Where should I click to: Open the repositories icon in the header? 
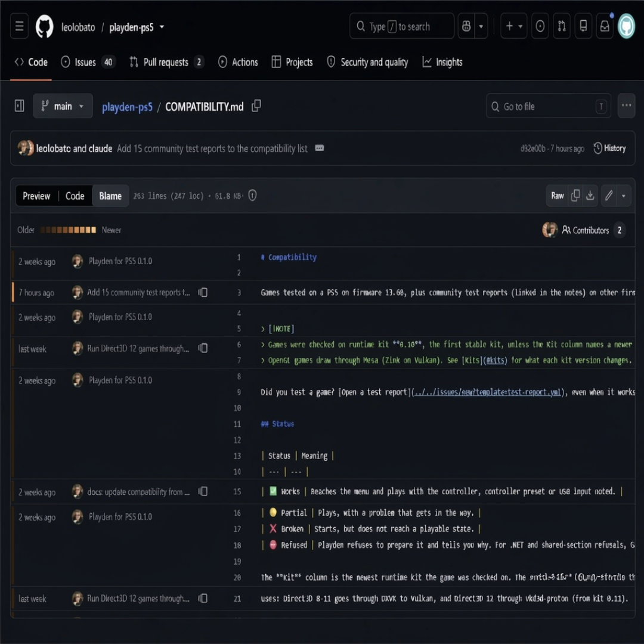tap(583, 26)
